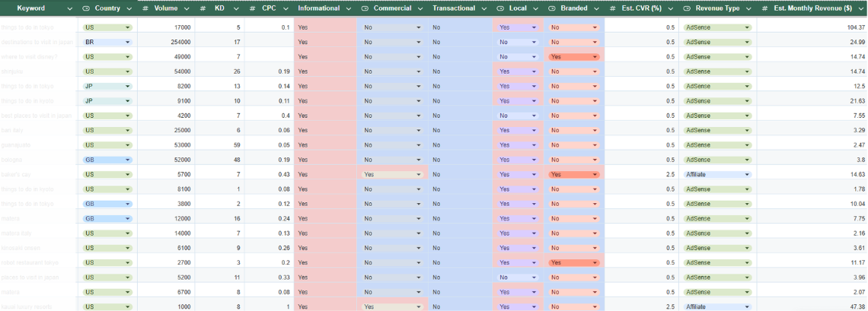Click the number icon beside Est. CVR header
Image resolution: width=868 pixels, height=311 pixels.
click(612, 8)
